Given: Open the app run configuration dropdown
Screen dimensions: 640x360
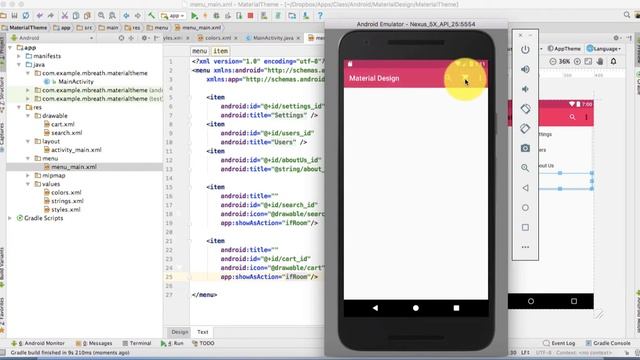Looking at the screenshot, I should pos(173,16).
